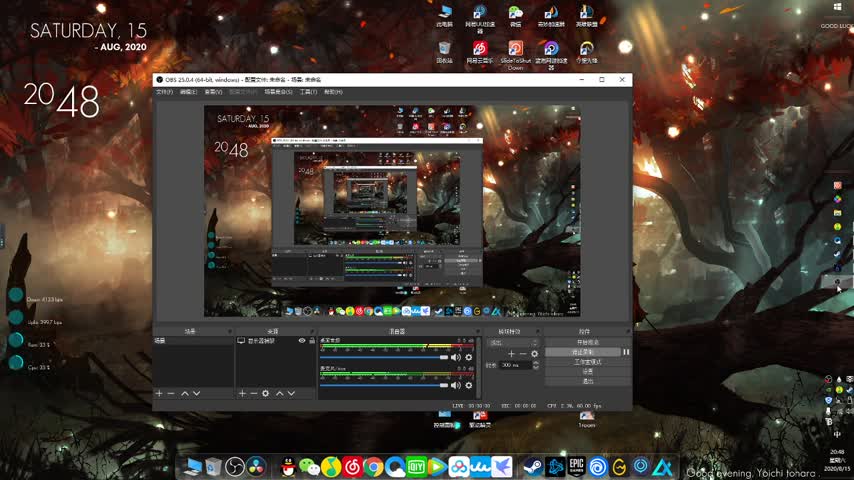Move the source up in the sources list
The height and width of the screenshot is (480, 854).
pyautogui.click(x=279, y=393)
